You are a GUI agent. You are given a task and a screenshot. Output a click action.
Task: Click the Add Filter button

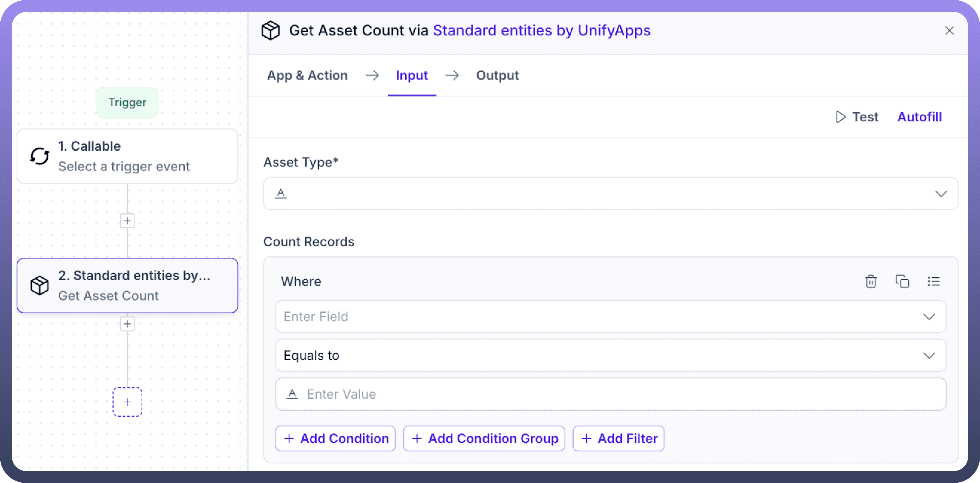618,438
